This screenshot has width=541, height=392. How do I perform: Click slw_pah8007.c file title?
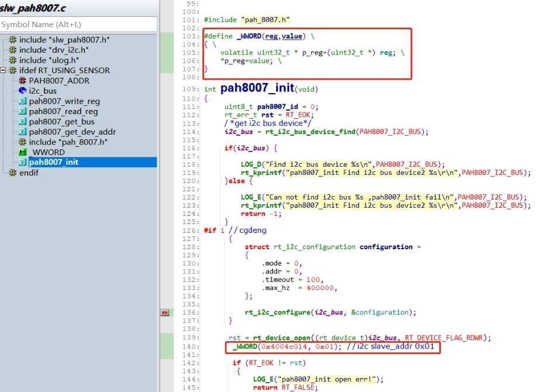32,8
